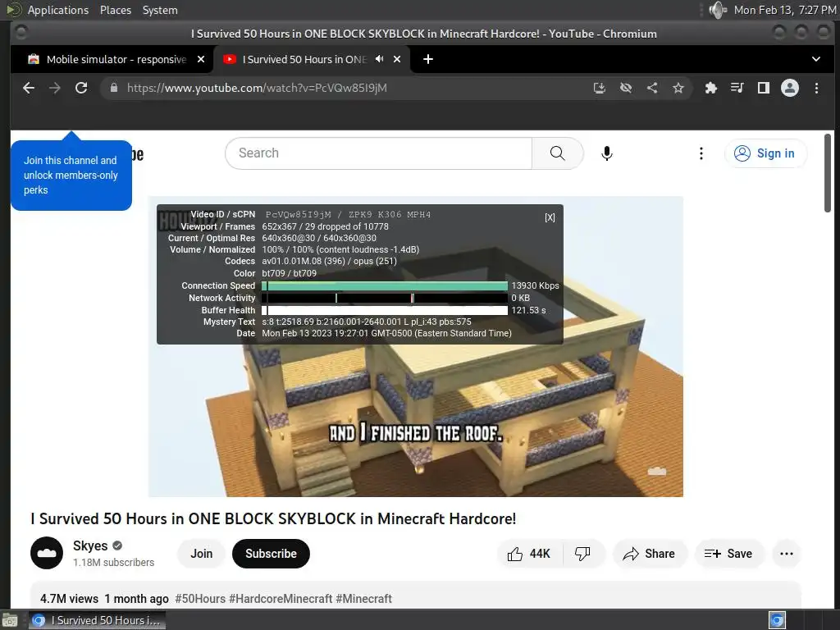
Task: Click the page vertical scrollbar
Action: (x=828, y=174)
